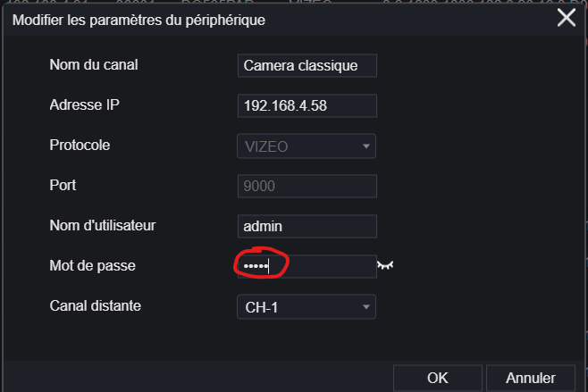Click the Mot de passe label
588x392 pixels.
[93, 265]
